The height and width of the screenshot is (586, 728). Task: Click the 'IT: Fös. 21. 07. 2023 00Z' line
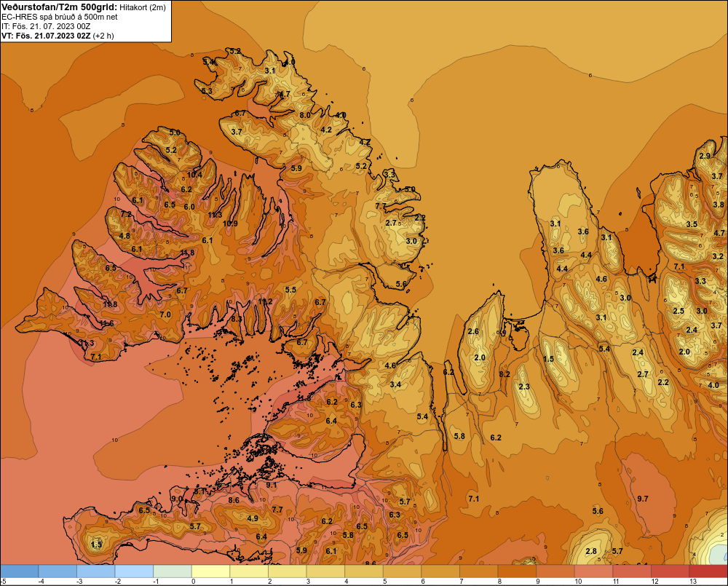[46, 26]
